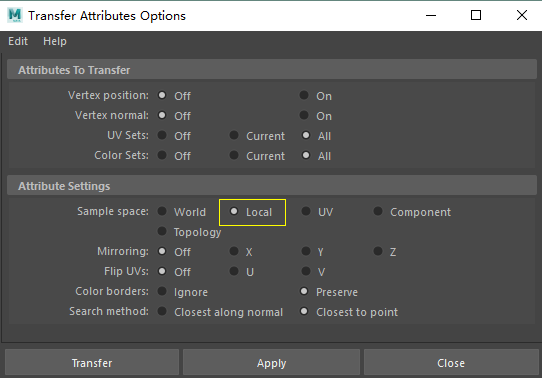This screenshot has height=378, width=542.
Task: Set Vertex position to On
Action: 304,95
